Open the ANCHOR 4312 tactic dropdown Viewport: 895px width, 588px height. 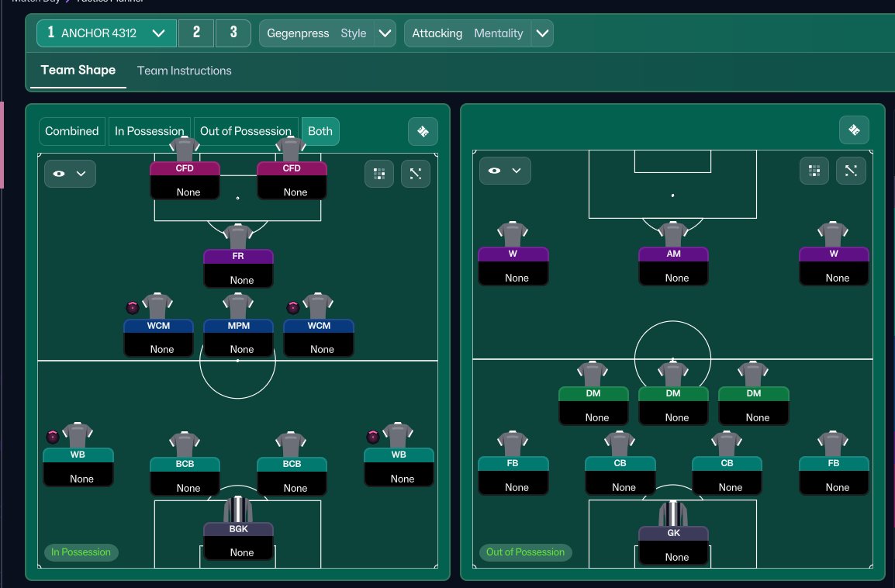(106, 33)
